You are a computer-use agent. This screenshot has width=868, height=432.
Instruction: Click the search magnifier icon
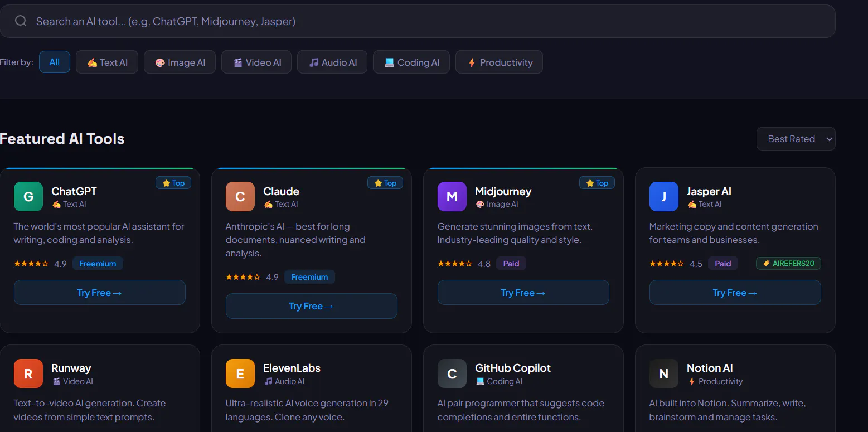click(21, 21)
